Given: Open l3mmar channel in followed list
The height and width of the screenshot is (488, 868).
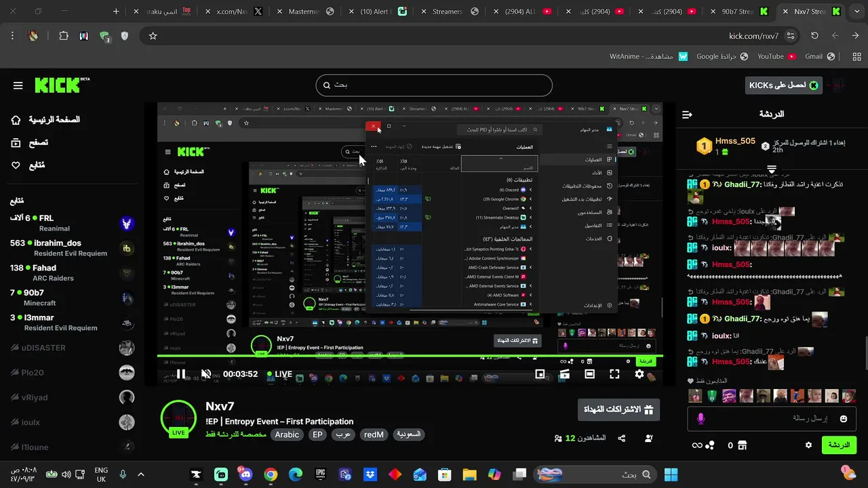Looking at the screenshot, I should click(x=72, y=323).
